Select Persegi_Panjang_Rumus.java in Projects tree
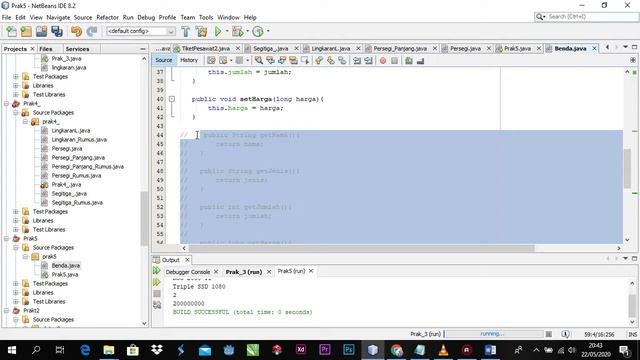 [x=87, y=167]
